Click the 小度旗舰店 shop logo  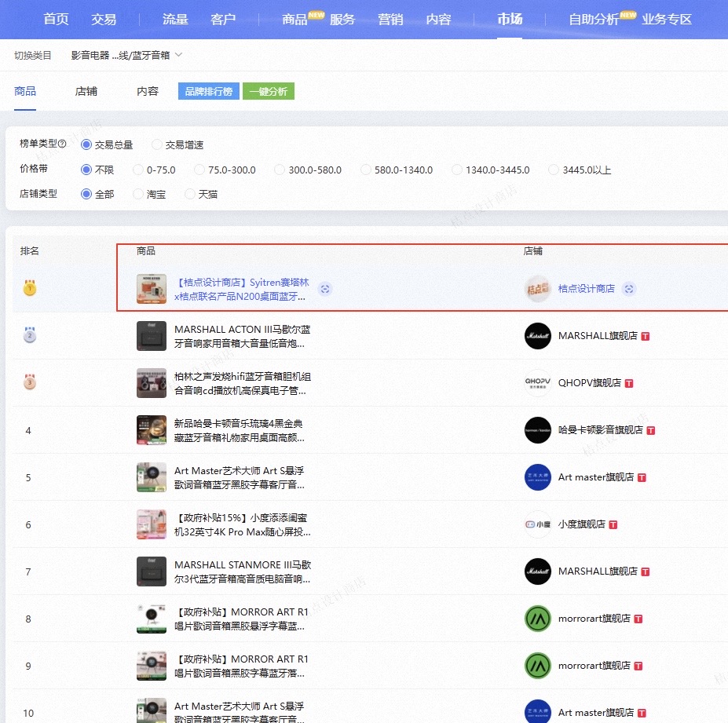538,524
